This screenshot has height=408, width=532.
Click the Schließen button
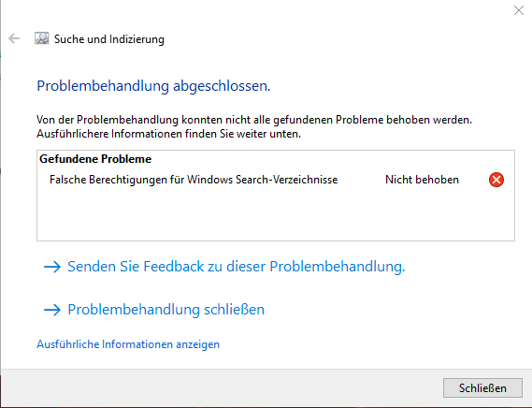coord(482,387)
